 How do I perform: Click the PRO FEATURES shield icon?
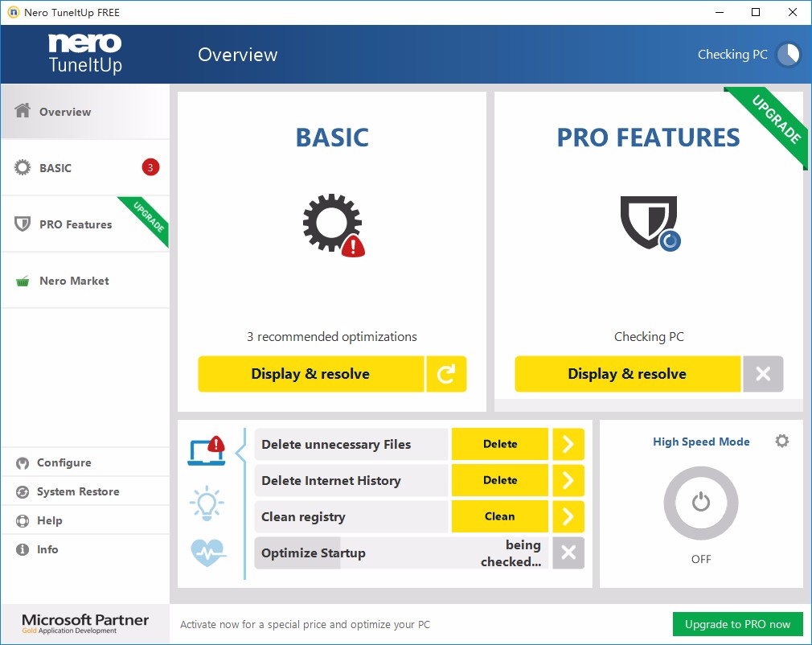(x=650, y=224)
